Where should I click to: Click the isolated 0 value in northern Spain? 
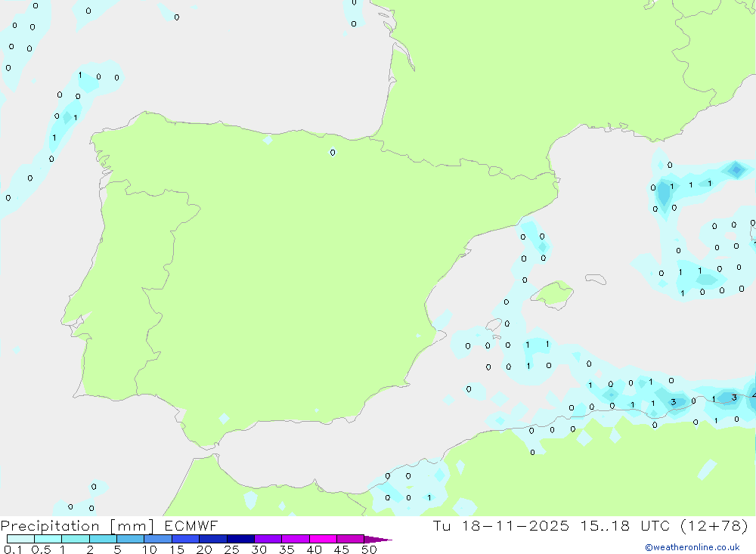coord(333,153)
